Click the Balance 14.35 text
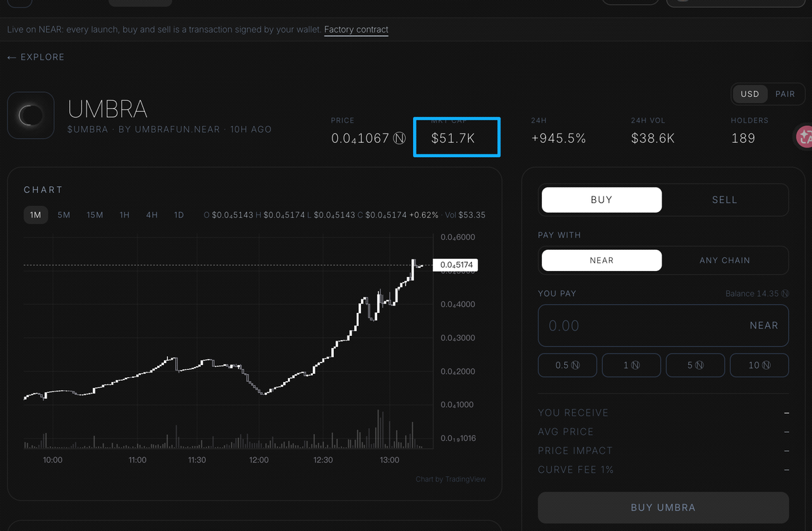This screenshot has height=531, width=812. click(756, 294)
